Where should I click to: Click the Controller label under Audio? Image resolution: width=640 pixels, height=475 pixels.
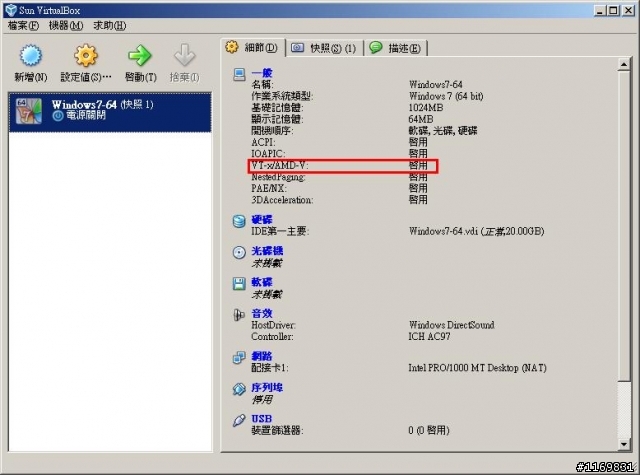click(272, 336)
